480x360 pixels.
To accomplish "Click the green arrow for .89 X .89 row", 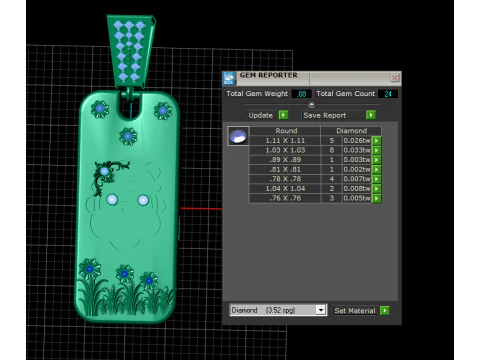I will [377, 160].
